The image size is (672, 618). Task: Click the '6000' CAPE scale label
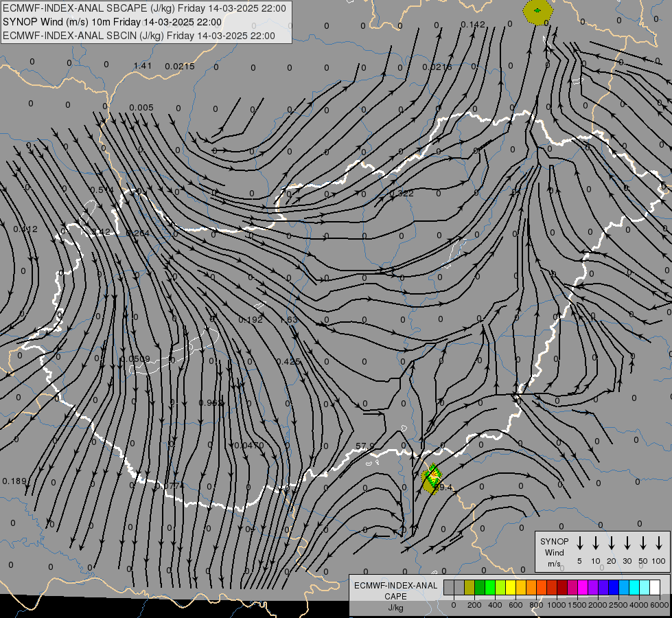tap(660, 605)
